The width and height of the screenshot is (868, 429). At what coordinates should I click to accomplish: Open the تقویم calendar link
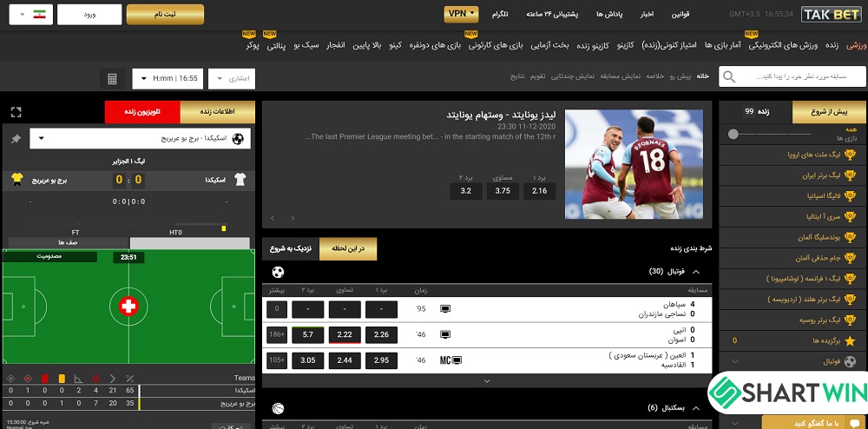coord(539,76)
